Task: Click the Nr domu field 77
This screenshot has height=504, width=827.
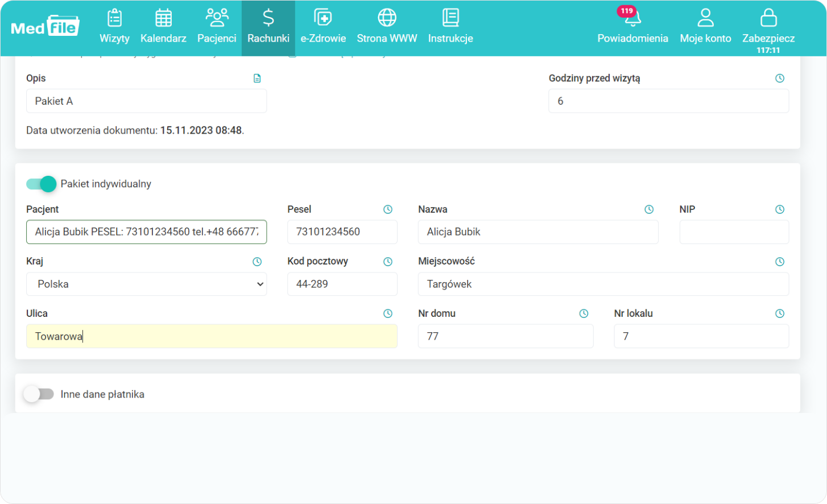Action: 506,336
